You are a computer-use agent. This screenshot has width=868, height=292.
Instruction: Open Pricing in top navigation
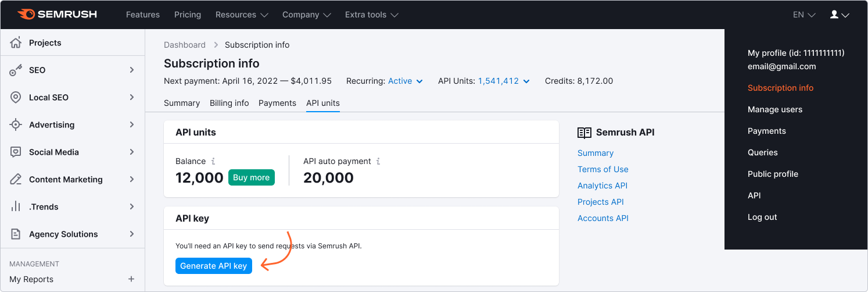tap(188, 15)
